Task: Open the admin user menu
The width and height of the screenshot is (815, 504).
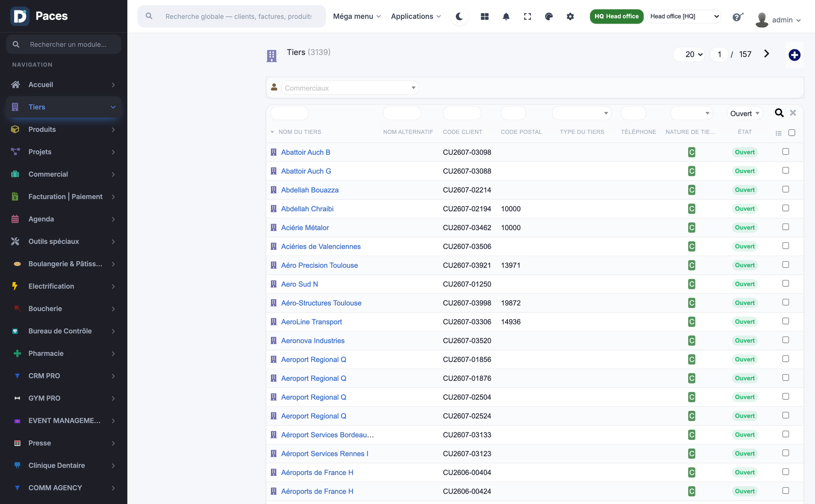Action: coord(778,20)
